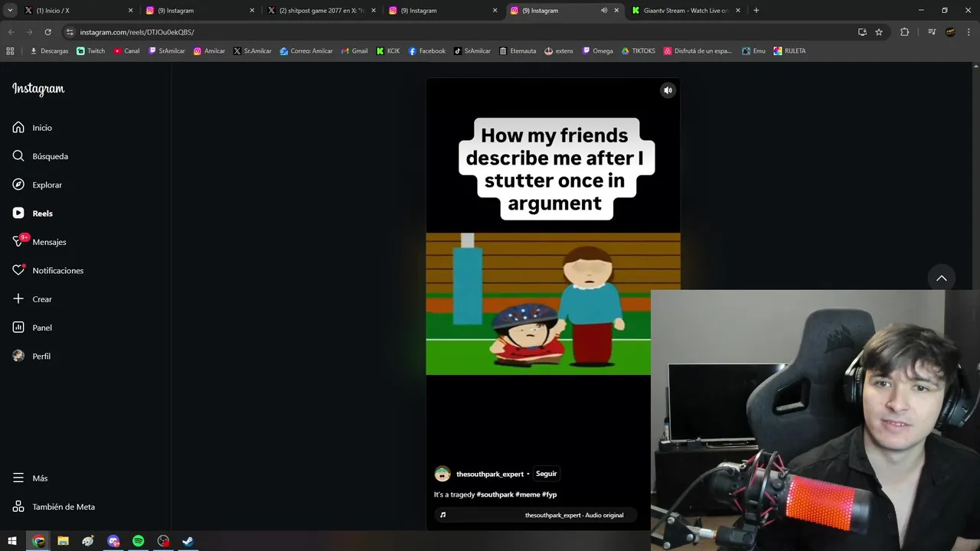Follow thesouthpark_expert with Seguir
The width and height of the screenshot is (980, 551).
(546, 474)
